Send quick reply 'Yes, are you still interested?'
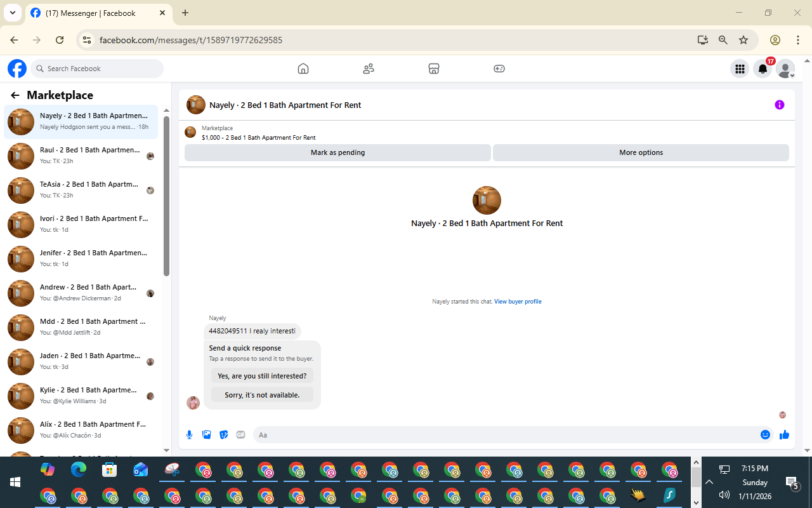Viewport: 812px width, 508px height. pos(262,376)
